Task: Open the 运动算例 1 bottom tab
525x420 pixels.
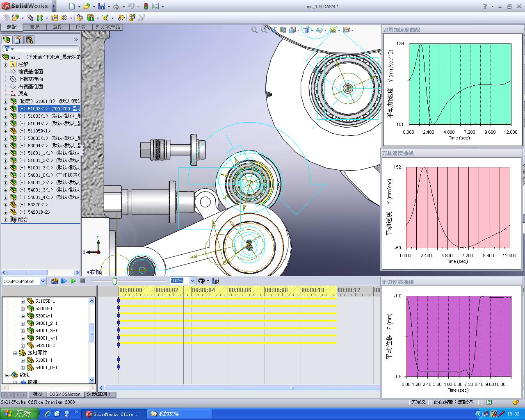Action: pyautogui.click(x=99, y=394)
